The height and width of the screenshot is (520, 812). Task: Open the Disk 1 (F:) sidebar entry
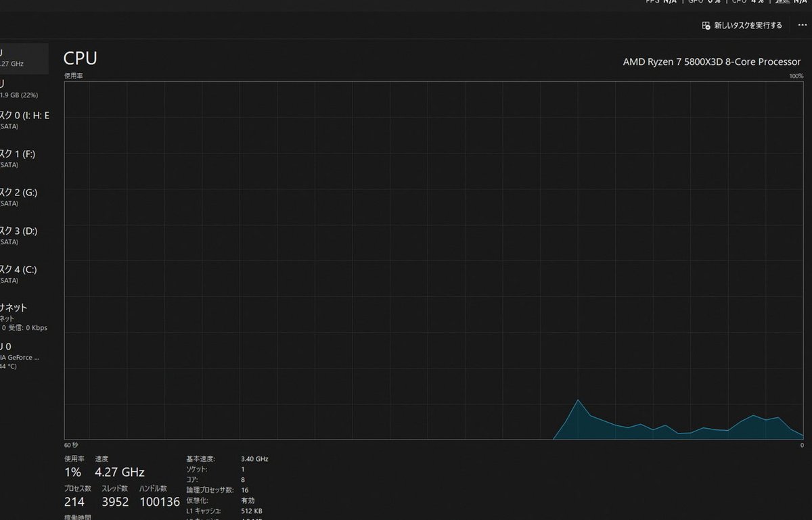24,159
